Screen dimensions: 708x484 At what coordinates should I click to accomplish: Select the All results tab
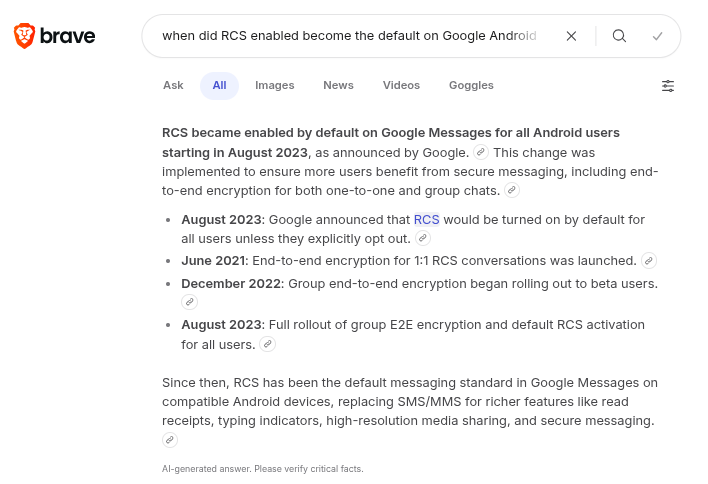[x=219, y=86]
